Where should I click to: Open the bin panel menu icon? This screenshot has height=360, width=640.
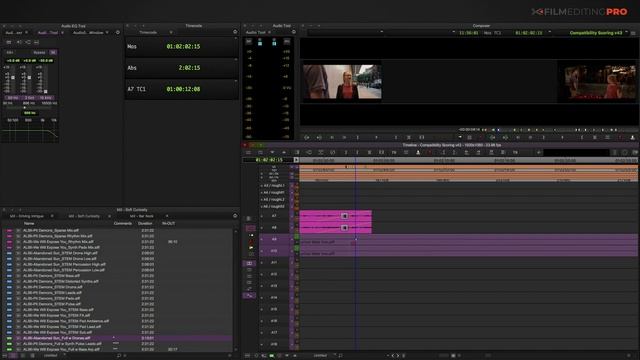coord(235,216)
